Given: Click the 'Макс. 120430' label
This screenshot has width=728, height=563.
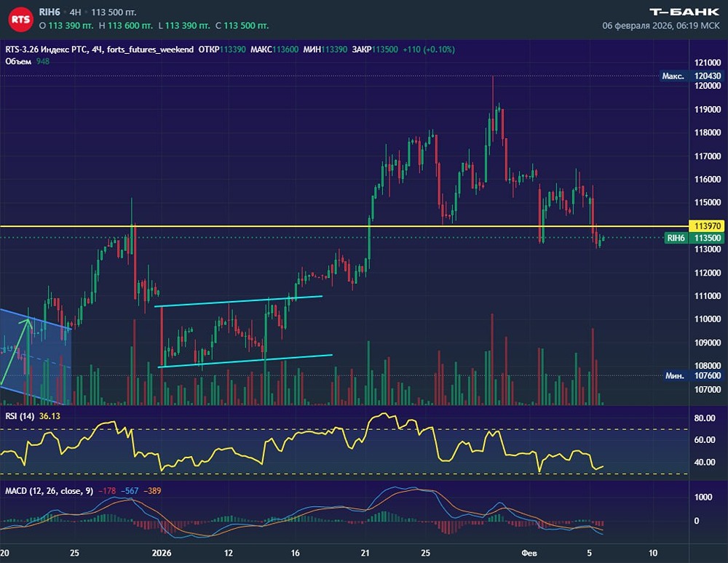Looking at the screenshot, I should (x=692, y=76).
